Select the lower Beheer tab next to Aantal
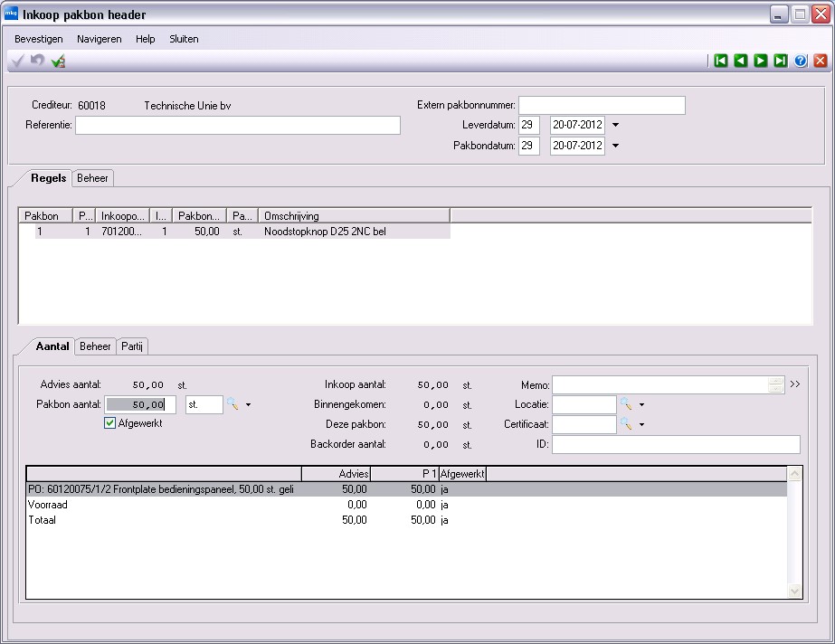The width and height of the screenshot is (835, 644). (x=95, y=346)
